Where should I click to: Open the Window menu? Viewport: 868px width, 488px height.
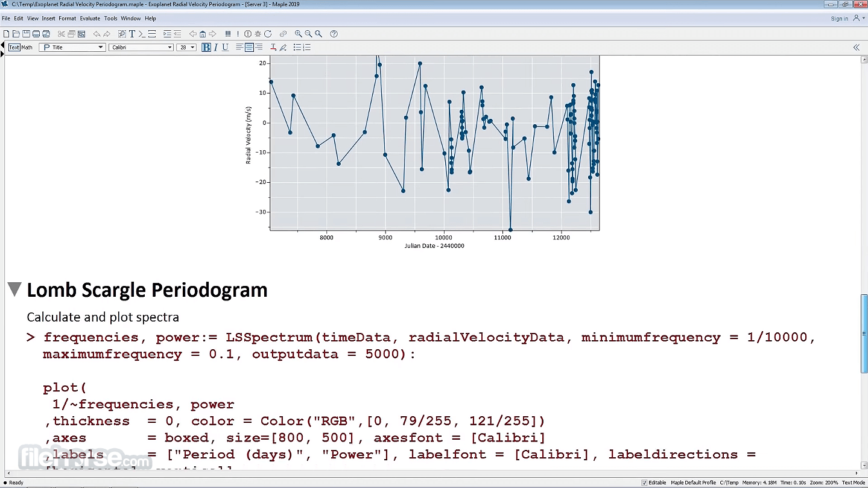(x=131, y=19)
